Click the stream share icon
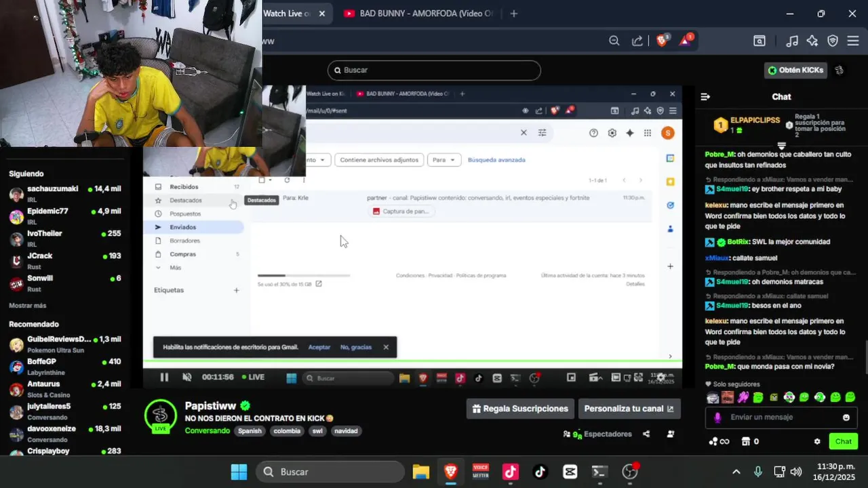This screenshot has width=868, height=488. click(646, 434)
